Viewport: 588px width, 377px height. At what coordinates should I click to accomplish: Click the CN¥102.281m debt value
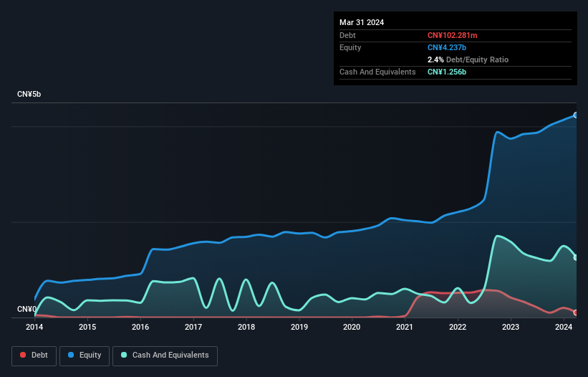[452, 35]
